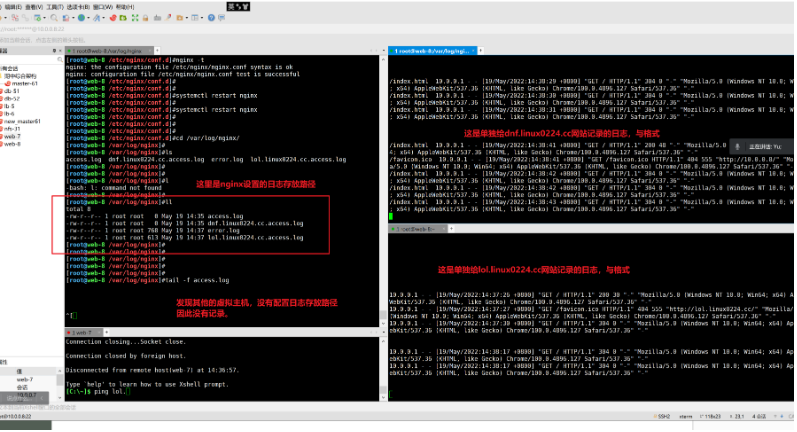797x432 pixels.
Task: Click the pen script recording icon
Action: point(168,18)
